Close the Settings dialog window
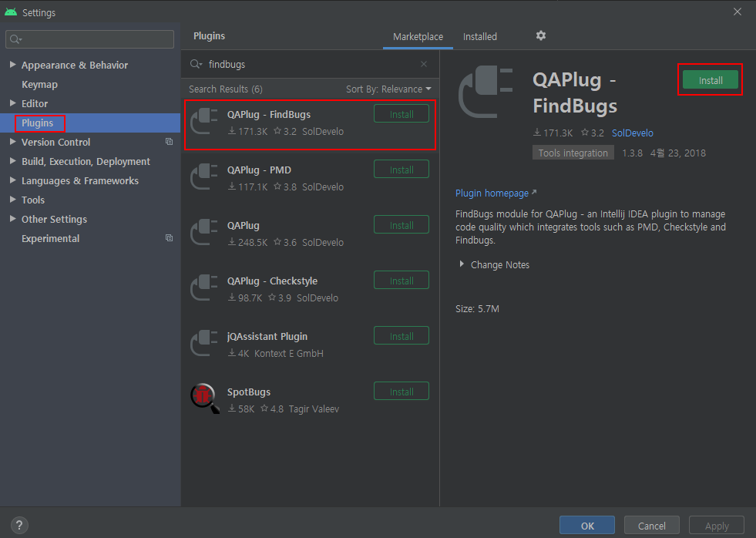Screen dimensions: 756x538 (738, 12)
